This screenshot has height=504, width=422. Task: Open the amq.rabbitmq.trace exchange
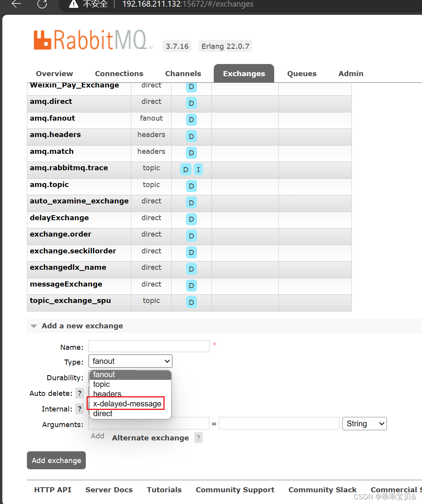tap(69, 168)
